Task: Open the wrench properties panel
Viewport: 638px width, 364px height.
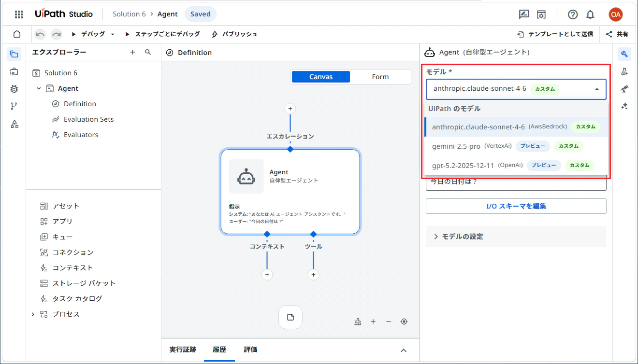Action: pos(624,54)
